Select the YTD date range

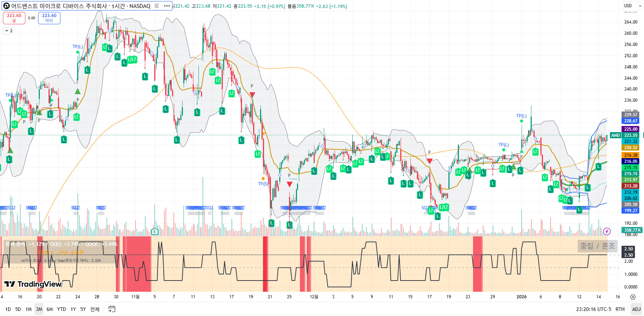pos(62,309)
